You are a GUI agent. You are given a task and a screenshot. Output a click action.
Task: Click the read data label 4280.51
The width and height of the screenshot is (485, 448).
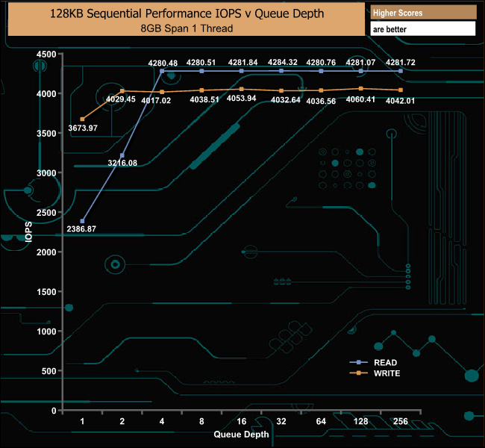(201, 62)
